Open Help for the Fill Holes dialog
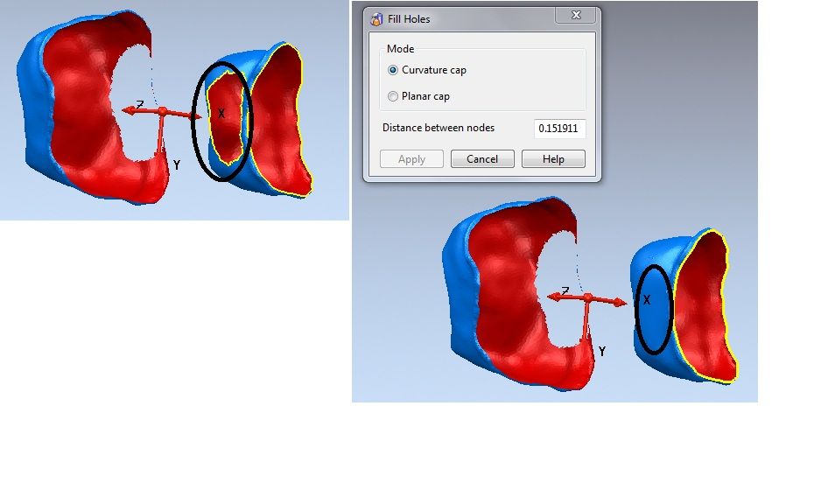The width and height of the screenshot is (821, 504). point(553,159)
